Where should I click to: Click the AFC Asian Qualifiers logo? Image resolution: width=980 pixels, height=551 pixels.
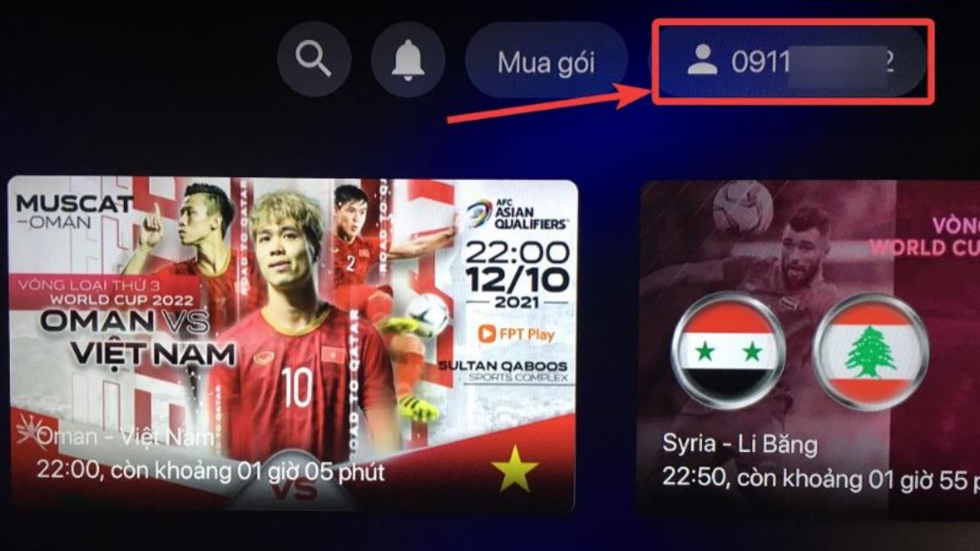click(516, 215)
